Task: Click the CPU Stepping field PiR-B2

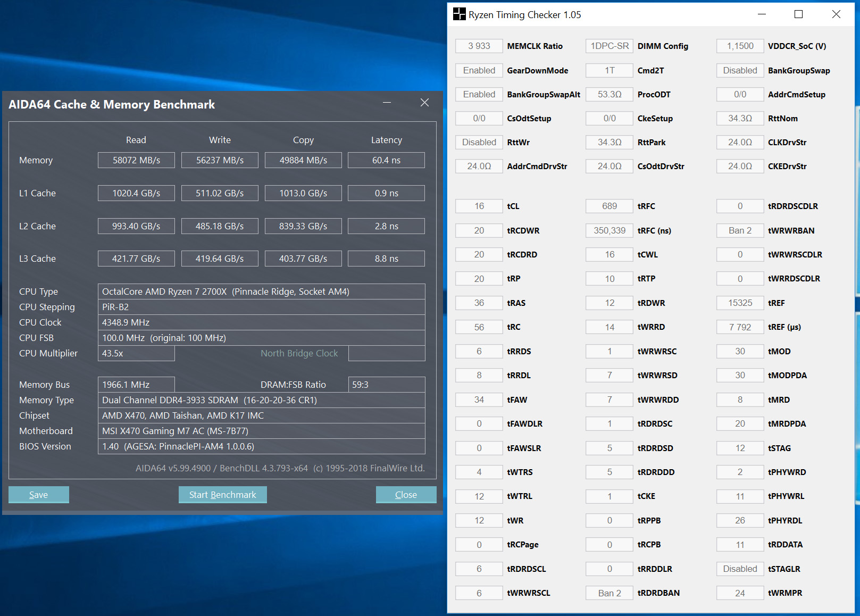Action: tap(262, 307)
